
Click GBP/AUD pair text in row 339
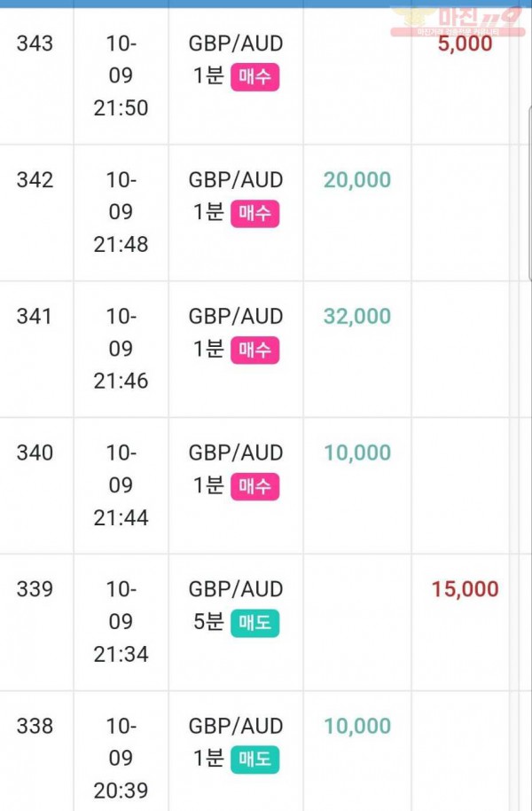click(x=236, y=590)
